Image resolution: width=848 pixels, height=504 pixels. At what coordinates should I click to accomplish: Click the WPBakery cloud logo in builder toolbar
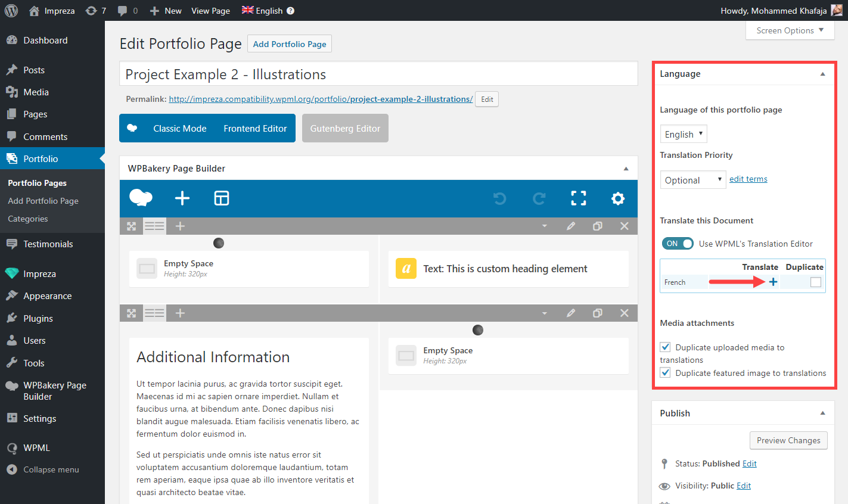pyautogui.click(x=141, y=198)
